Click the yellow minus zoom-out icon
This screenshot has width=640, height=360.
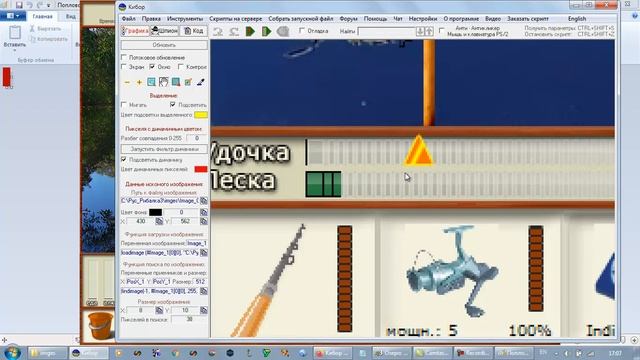(127, 82)
